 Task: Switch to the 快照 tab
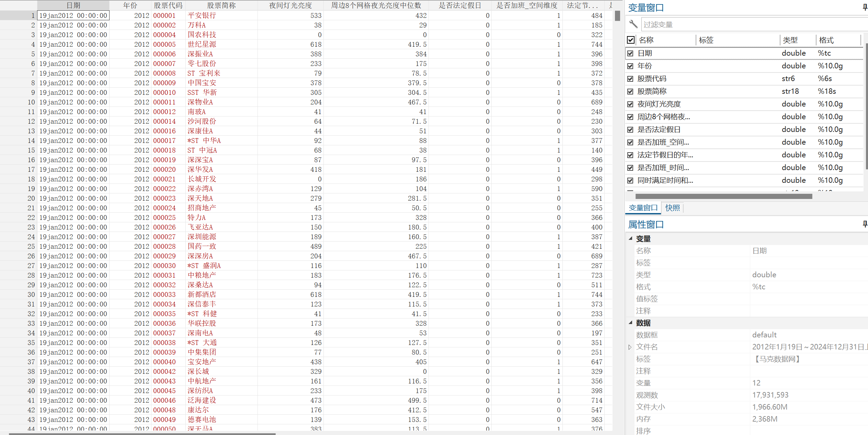coord(672,208)
